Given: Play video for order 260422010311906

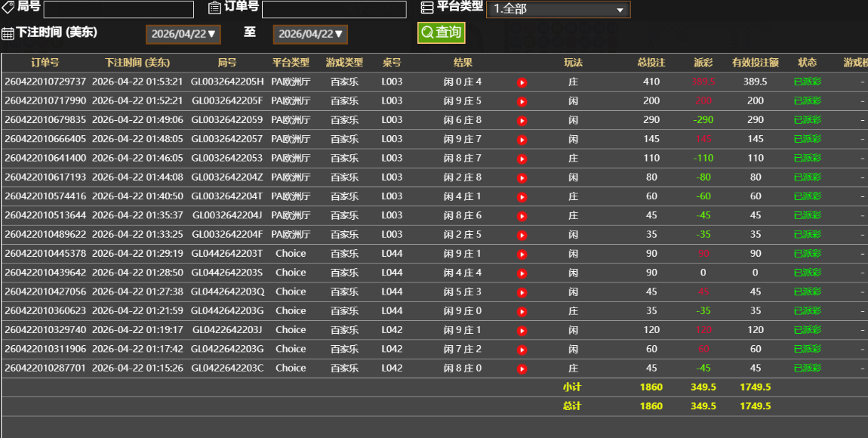Looking at the screenshot, I should point(522,350).
